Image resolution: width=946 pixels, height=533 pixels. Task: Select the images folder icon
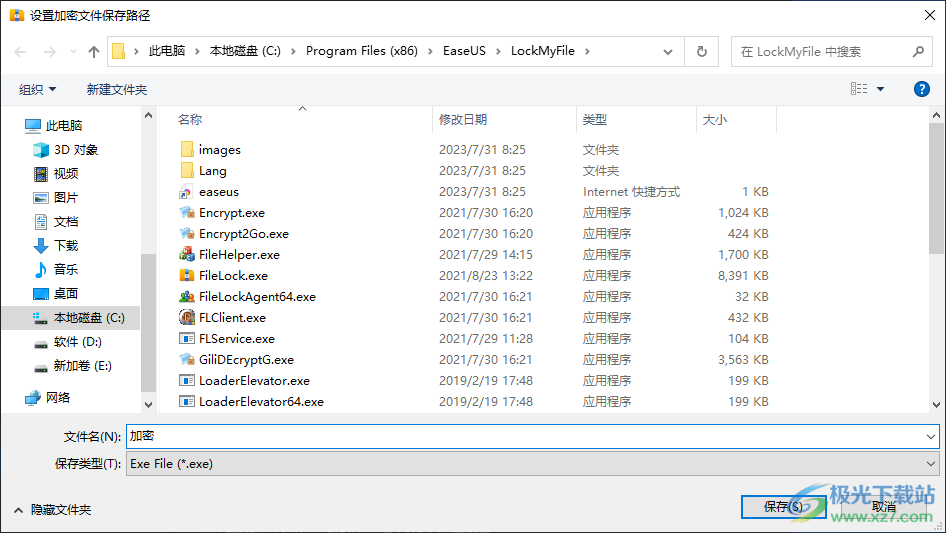tap(187, 149)
